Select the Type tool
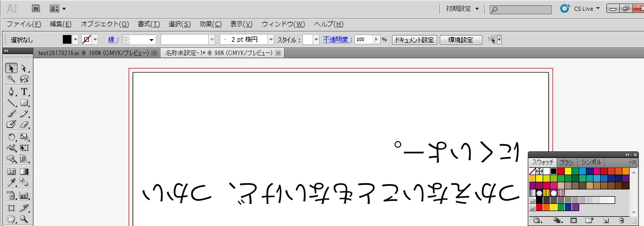Screen dimensions: 644x226 coord(24,92)
